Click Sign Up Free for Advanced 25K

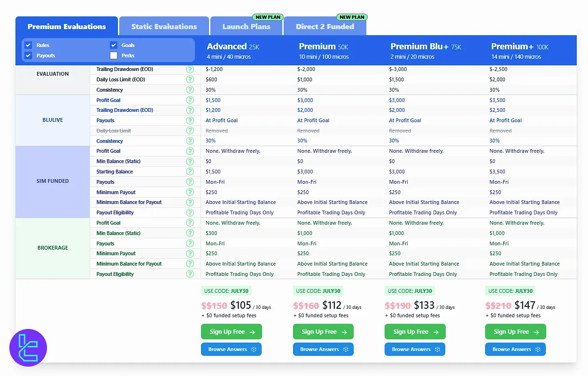232,332
